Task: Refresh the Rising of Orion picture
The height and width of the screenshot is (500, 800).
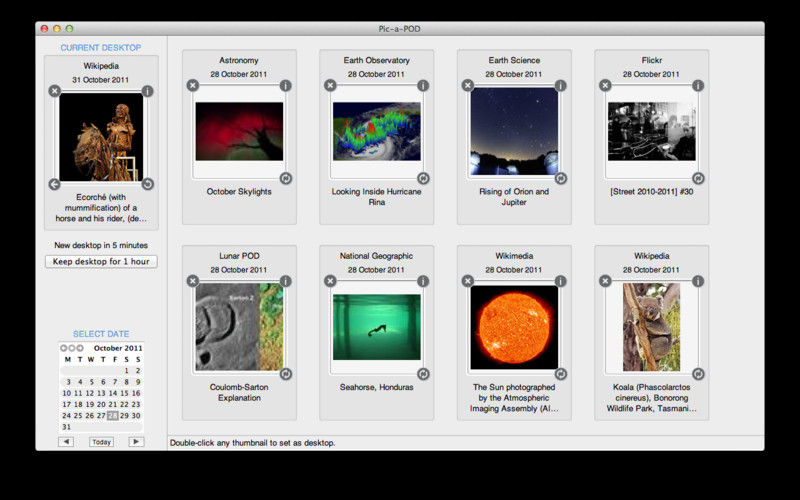Action: tap(560, 178)
